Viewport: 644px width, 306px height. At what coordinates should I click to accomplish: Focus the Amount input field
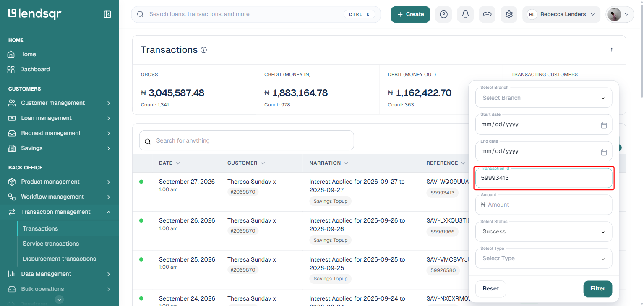[544, 205]
